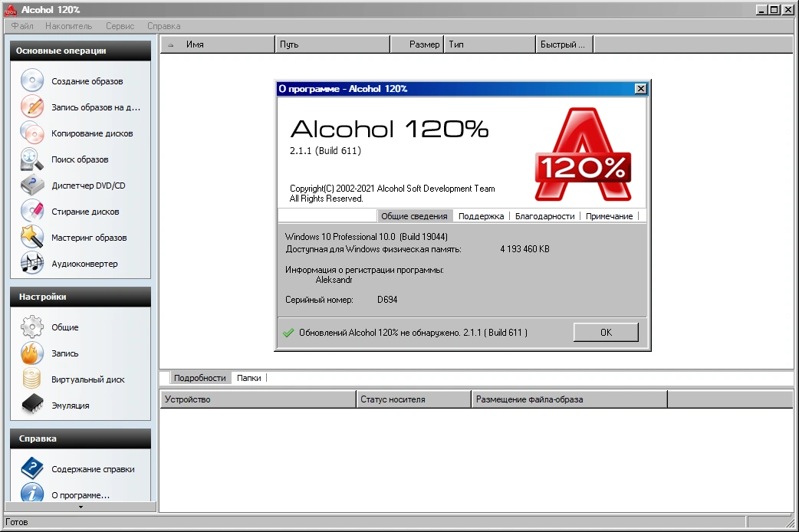Open the Файл menu
Image resolution: width=799 pixels, height=532 pixels.
coord(22,26)
